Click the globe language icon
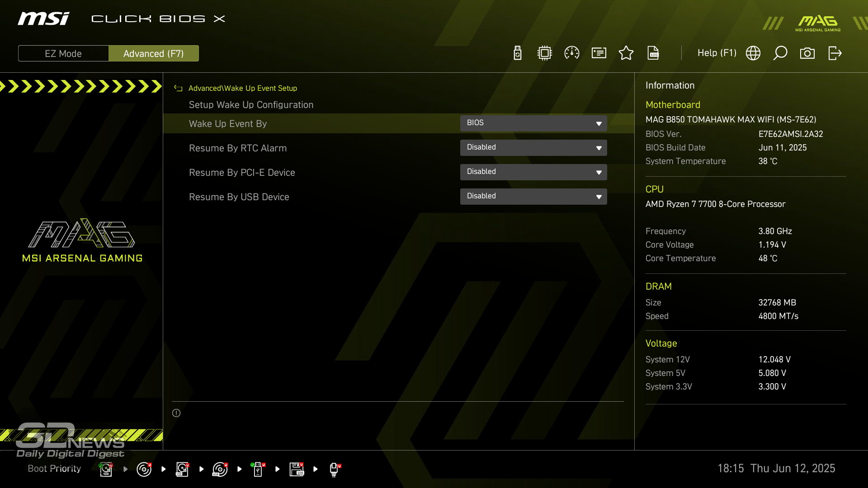The image size is (868, 488). click(753, 53)
